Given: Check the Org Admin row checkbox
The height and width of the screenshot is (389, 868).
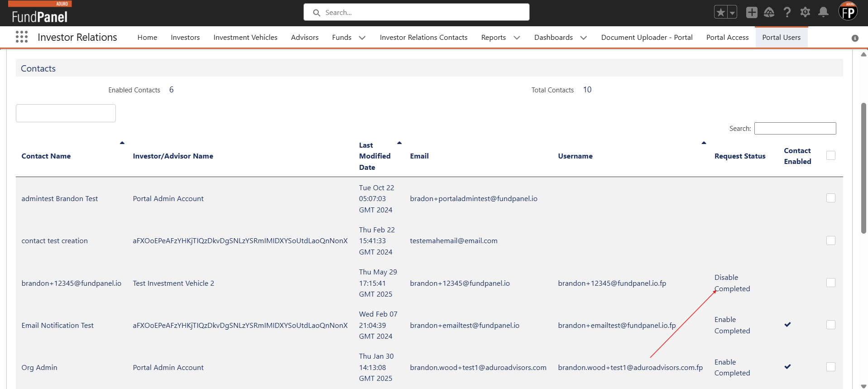Looking at the screenshot, I should (x=831, y=367).
